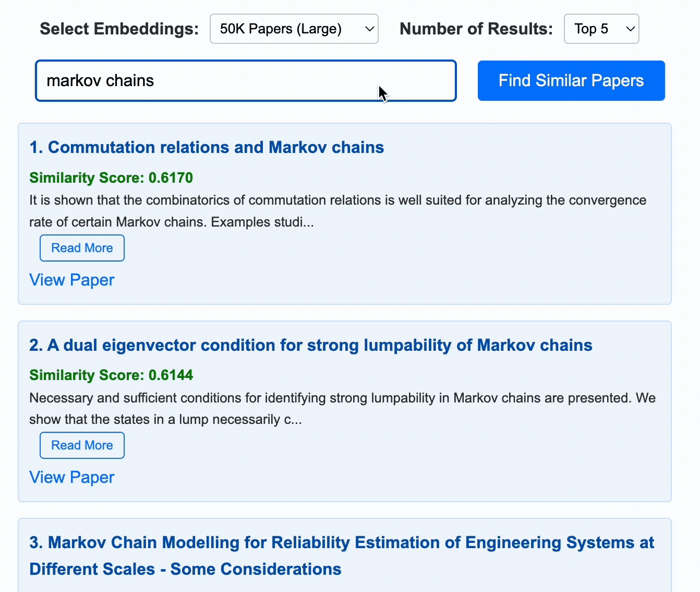Click View Paper under the second result
The width and height of the screenshot is (700, 592).
[72, 477]
